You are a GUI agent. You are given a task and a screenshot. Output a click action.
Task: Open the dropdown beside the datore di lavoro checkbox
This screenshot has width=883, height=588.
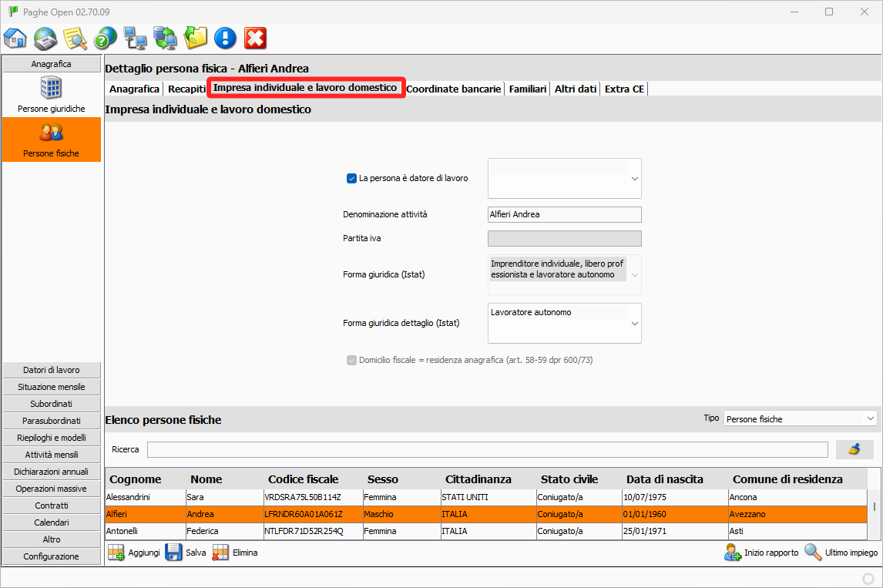(634, 179)
